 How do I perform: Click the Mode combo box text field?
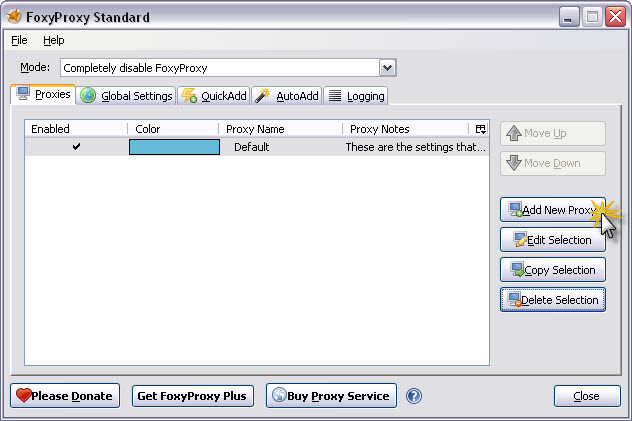pyautogui.click(x=219, y=68)
